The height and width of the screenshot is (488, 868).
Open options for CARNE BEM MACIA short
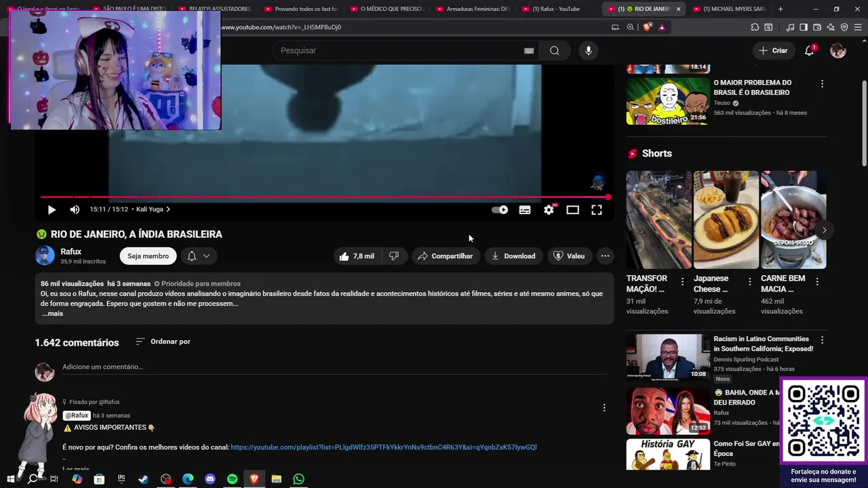[x=817, y=281]
